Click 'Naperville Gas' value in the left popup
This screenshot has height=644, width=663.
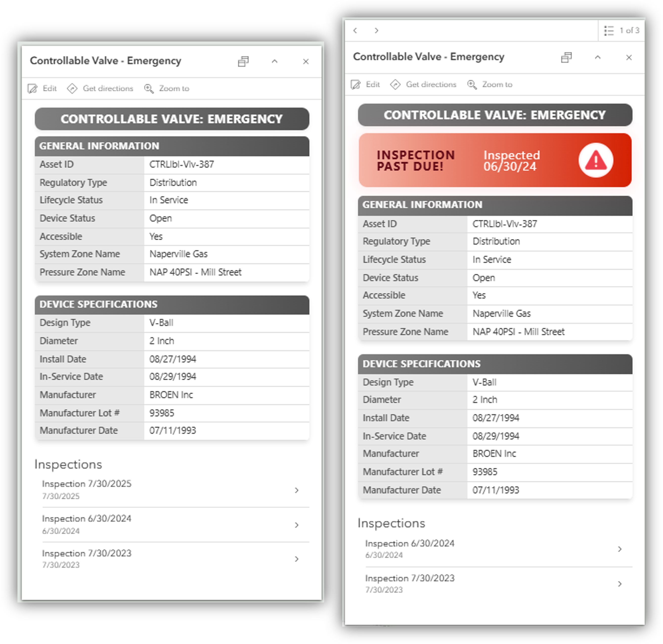[178, 254]
